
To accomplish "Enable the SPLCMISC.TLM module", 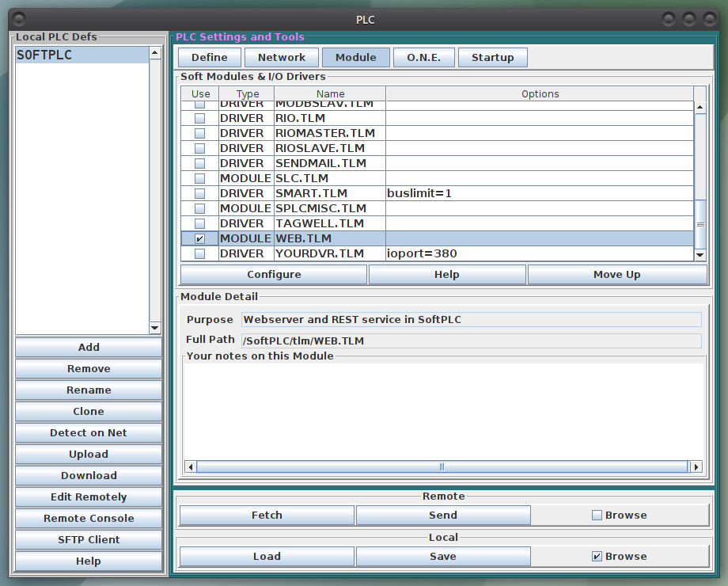I will 199,208.
